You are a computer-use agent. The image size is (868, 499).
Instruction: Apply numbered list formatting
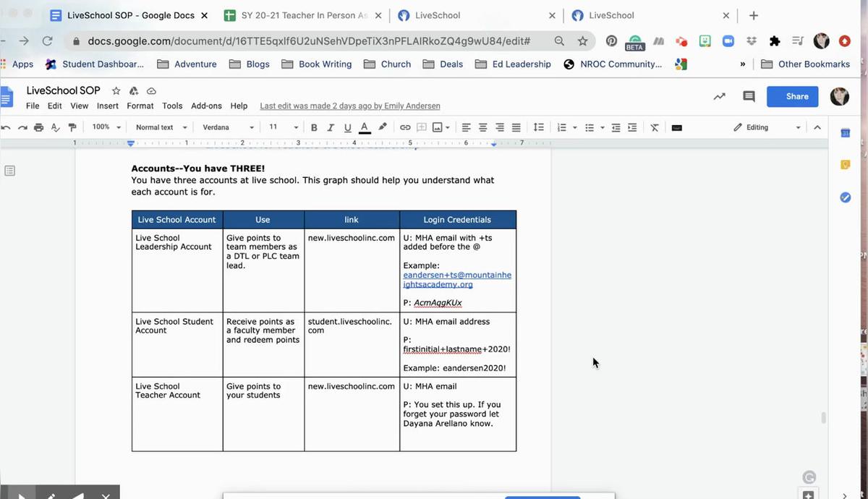click(x=562, y=127)
